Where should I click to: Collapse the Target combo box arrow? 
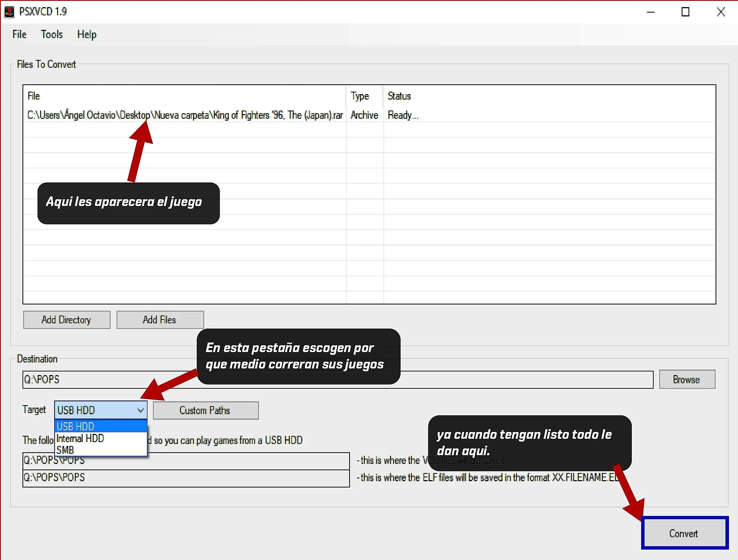[x=141, y=410]
